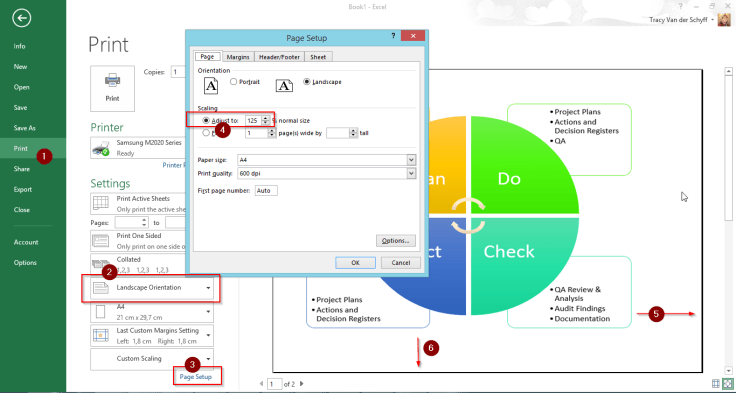
Task: Decrease Adjust to percentage with down spinner
Action: [265, 123]
